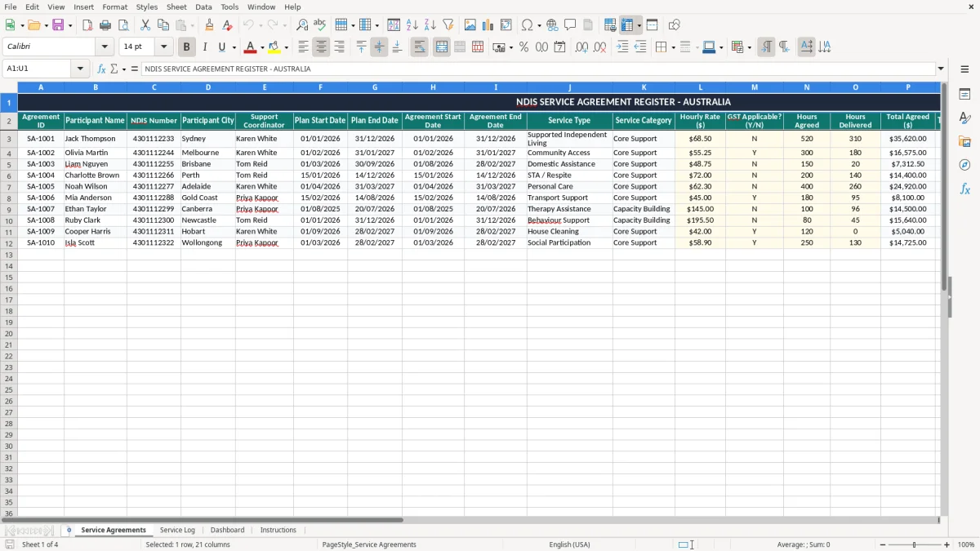The width and height of the screenshot is (980, 551).
Task: Click the English (USA) language status
Action: (569, 544)
